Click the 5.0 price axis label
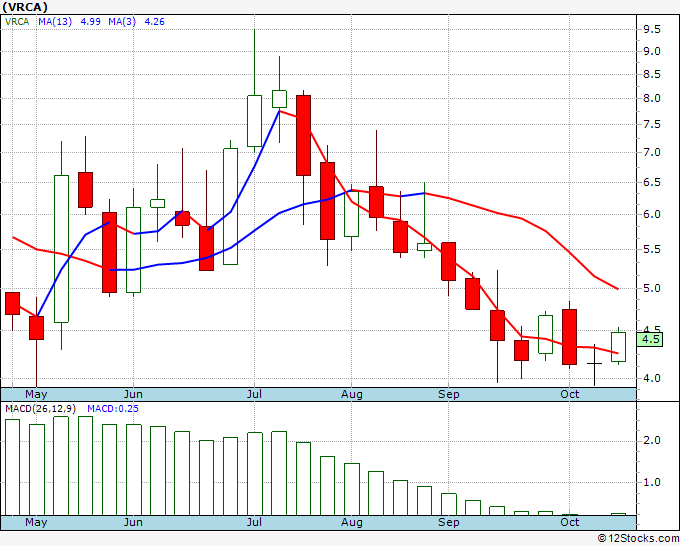This screenshot has height=546, width=680. [651, 288]
